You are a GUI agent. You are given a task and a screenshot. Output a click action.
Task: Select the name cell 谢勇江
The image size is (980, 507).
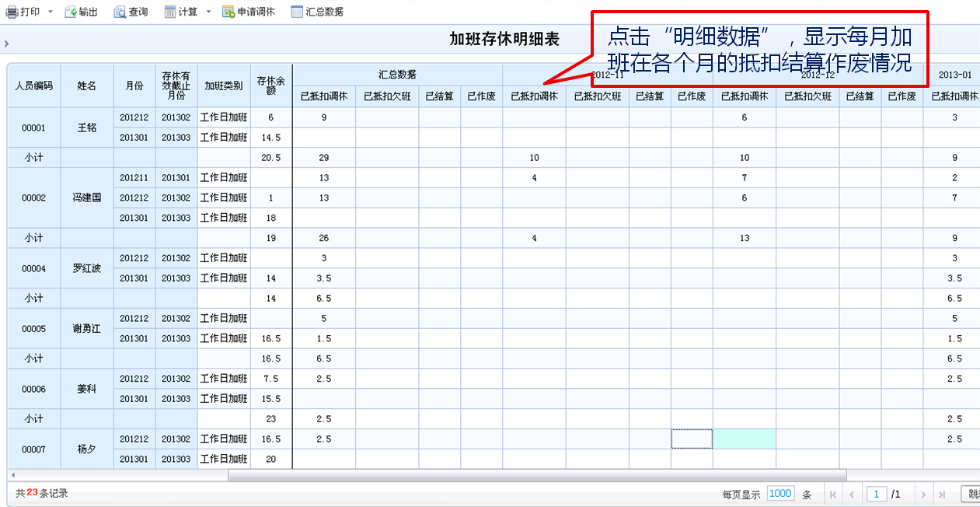[x=87, y=329]
